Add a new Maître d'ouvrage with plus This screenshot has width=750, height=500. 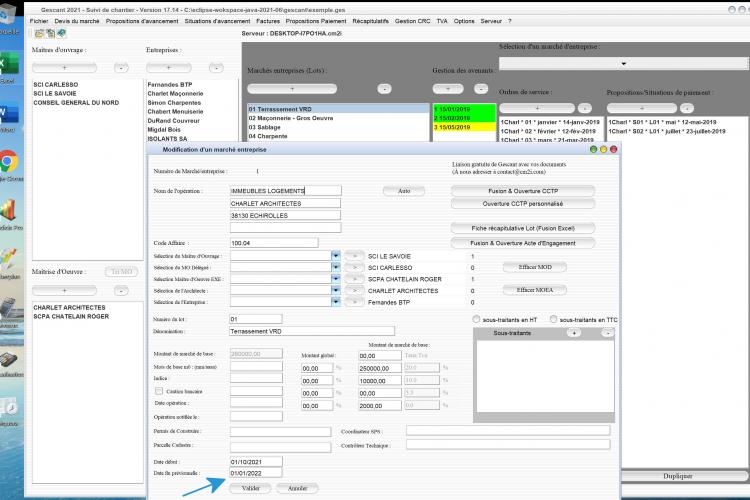coord(65,68)
